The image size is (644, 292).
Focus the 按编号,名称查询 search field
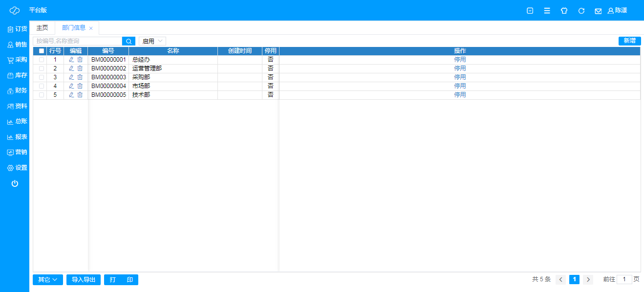coord(77,41)
